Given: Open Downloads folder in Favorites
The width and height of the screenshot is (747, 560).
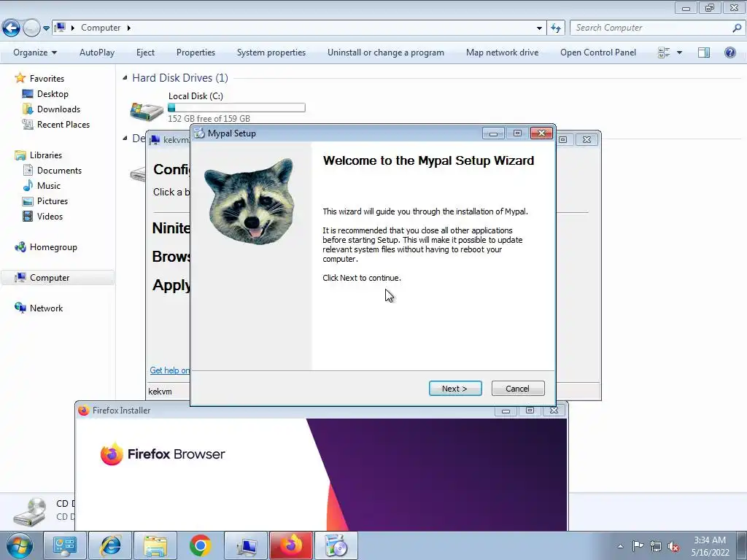Looking at the screenshot, I should [x=58, y=109].
